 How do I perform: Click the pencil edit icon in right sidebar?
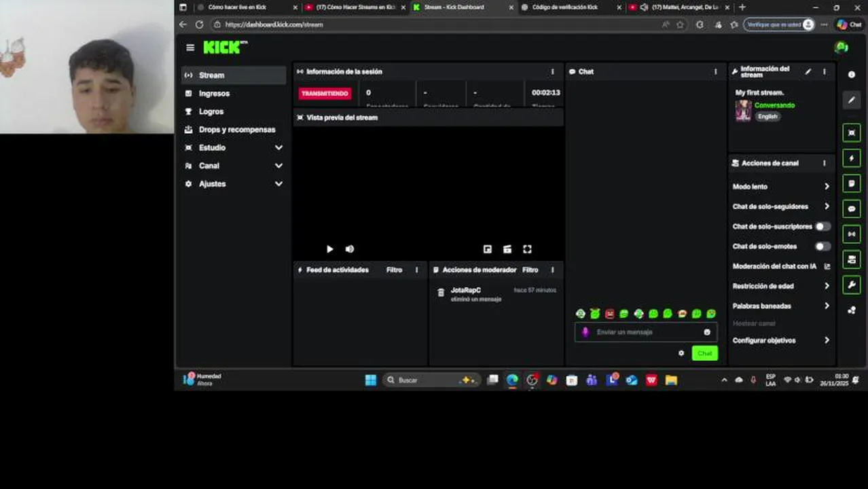(852, 100)
